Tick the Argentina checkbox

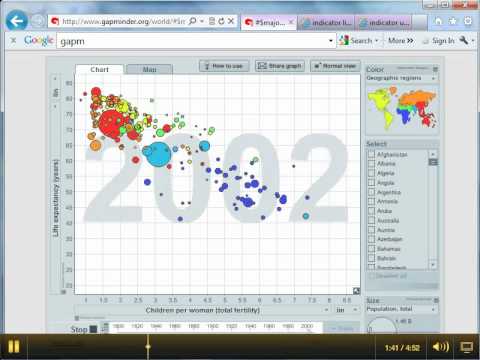tap(371, 192)
